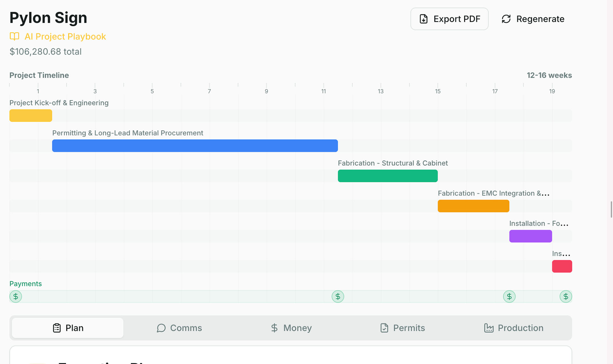Click the download icon in Export PDF button
This screenshot has width=613, height=364.
click(423, 19)
